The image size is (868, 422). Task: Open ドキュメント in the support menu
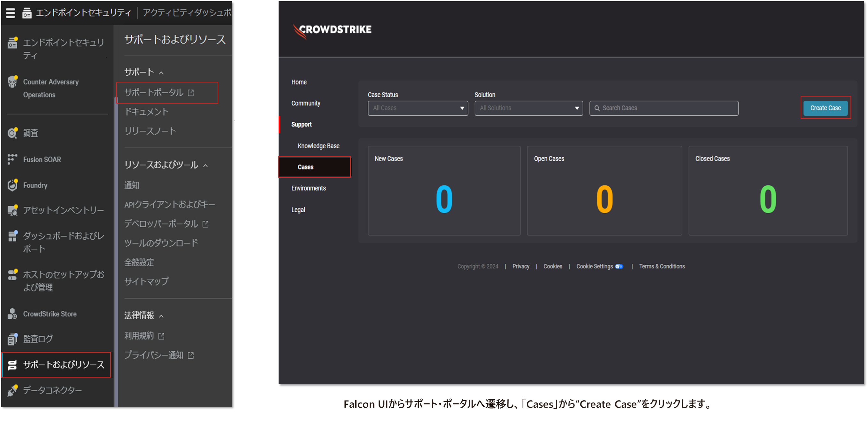click(147, 112)
